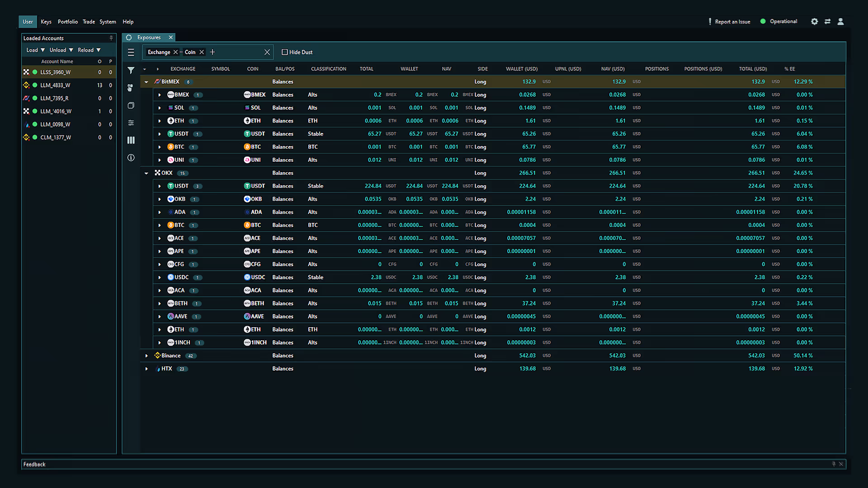Screen dimensions: 868x488
Task: Clear all groupings with large X
Action: click(267, 52)
